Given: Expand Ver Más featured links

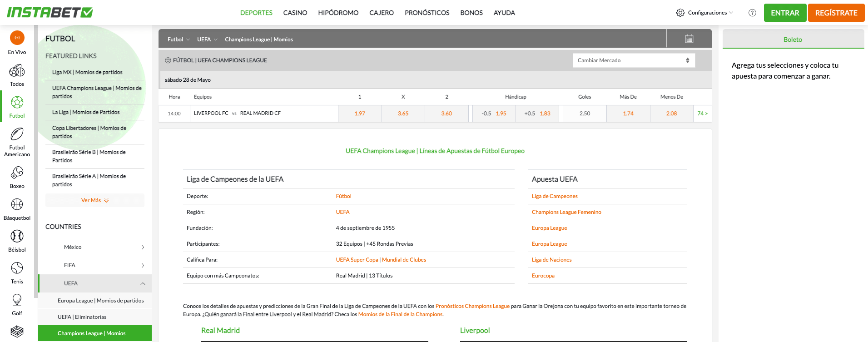Looking at the screenshot, I should pos(95,200).
